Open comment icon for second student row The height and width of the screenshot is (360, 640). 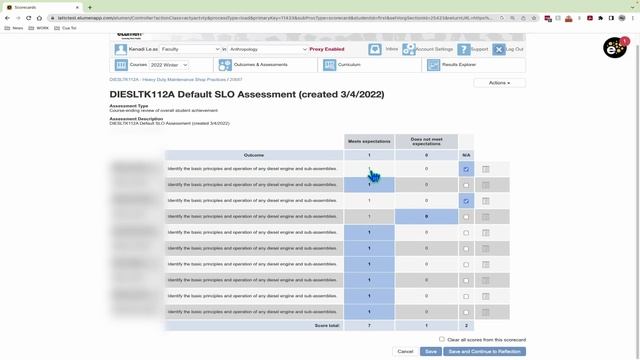[x=485, y=185]
